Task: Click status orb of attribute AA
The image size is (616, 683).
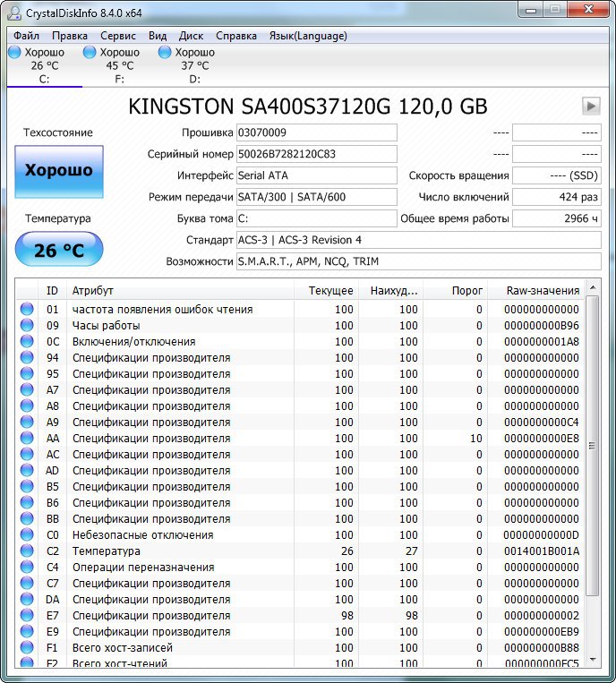Action: click(27, 438)
